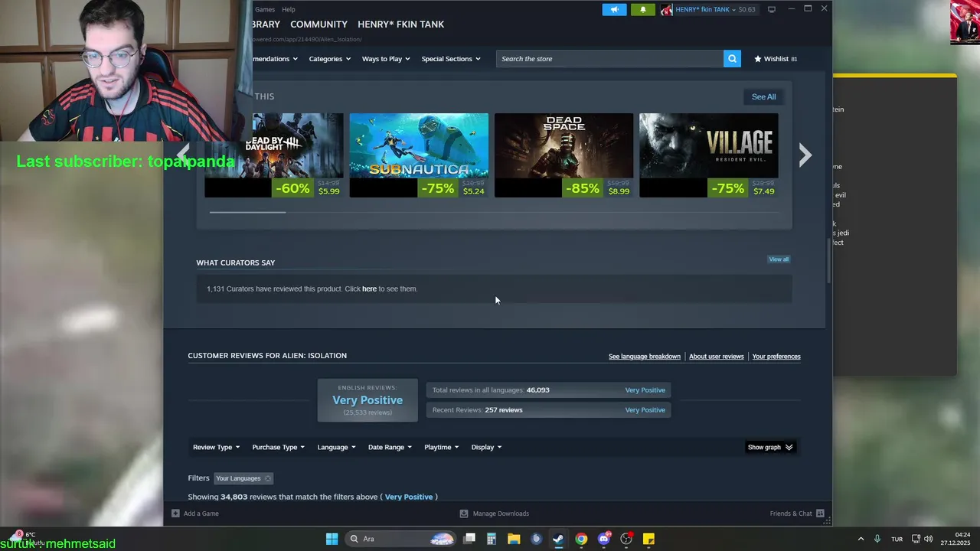Click the microphone icon in system tray
Screen dimensions: 980x551
pyautogui.click(x=877, y=539)
